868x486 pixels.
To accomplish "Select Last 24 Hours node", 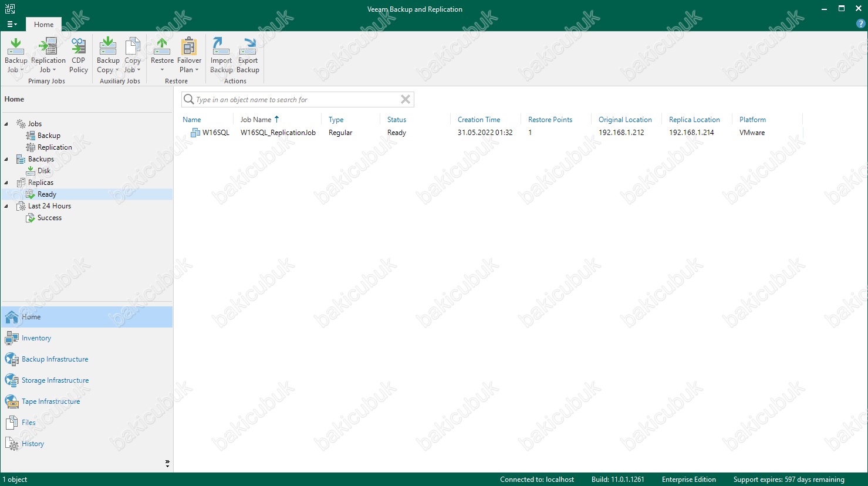I will click(x=49, y=206).
